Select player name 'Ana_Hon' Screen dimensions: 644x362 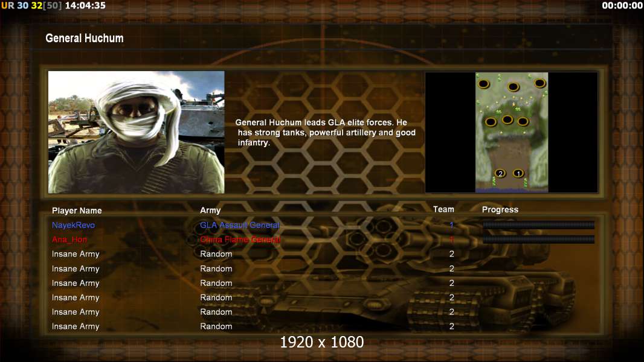pyautogui.click(x=69, y=240)
